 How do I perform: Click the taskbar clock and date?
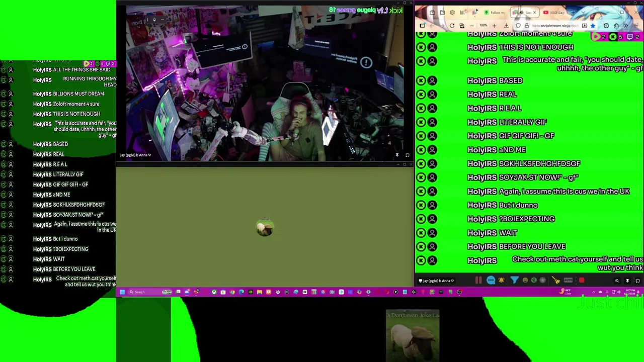[x=630, y=292]
